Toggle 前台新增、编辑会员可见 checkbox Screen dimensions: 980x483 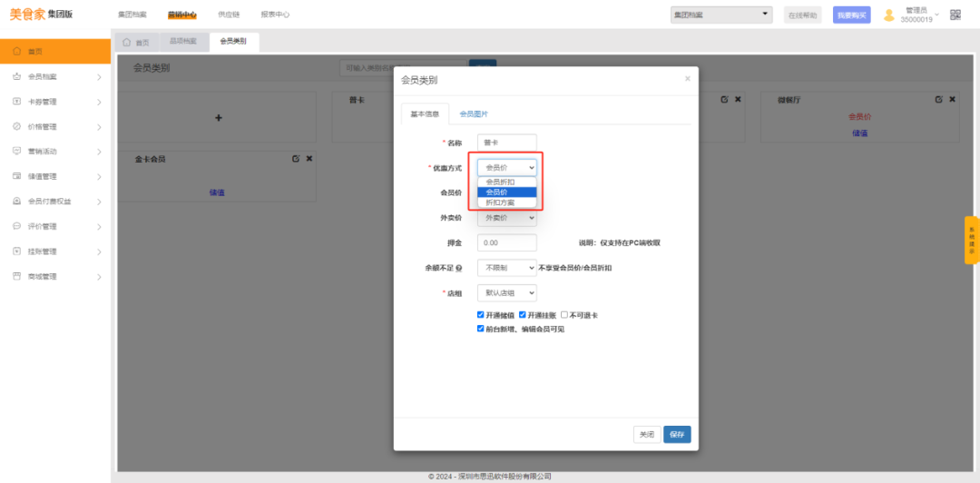481,329
